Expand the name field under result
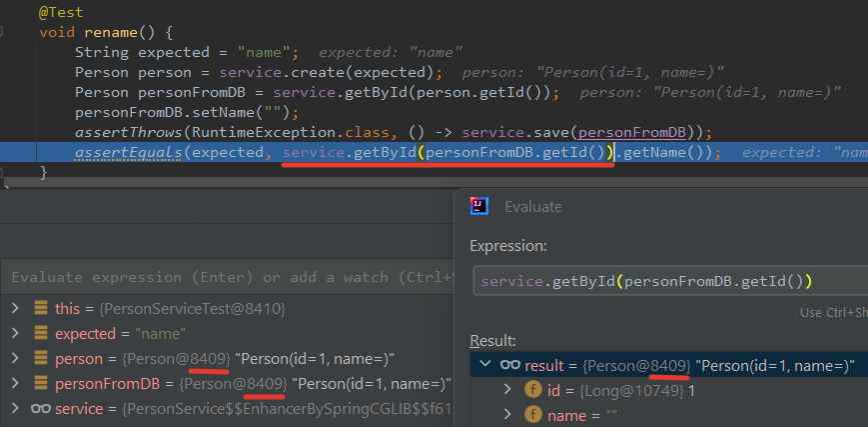The image size is (868, 427). click(x=507, y=415)
